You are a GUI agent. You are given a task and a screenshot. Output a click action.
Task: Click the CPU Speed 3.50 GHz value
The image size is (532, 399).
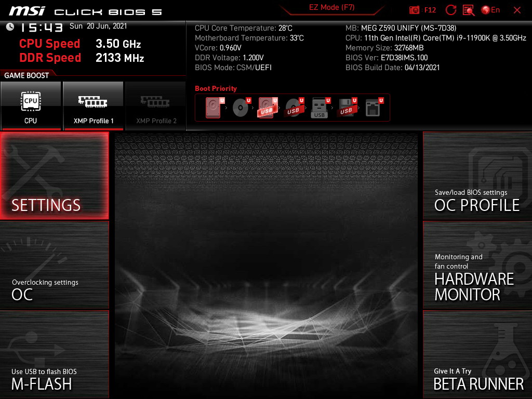(x=118, y=44)
